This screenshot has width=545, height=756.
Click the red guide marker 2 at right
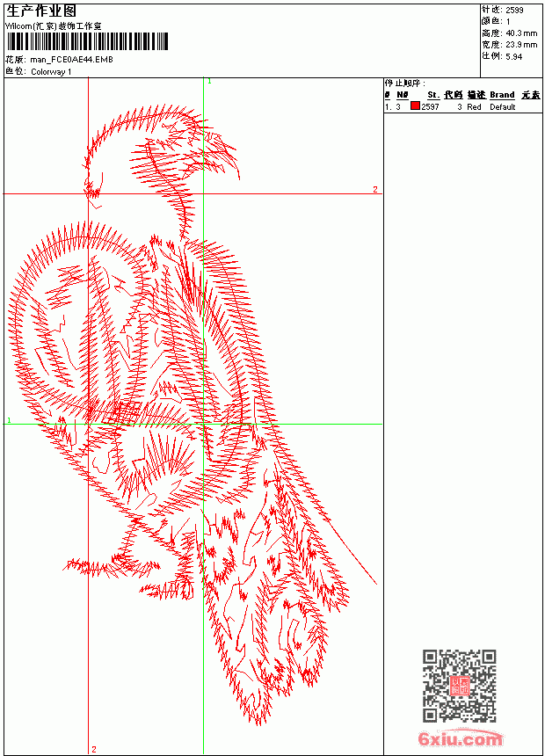pos(374,189)
